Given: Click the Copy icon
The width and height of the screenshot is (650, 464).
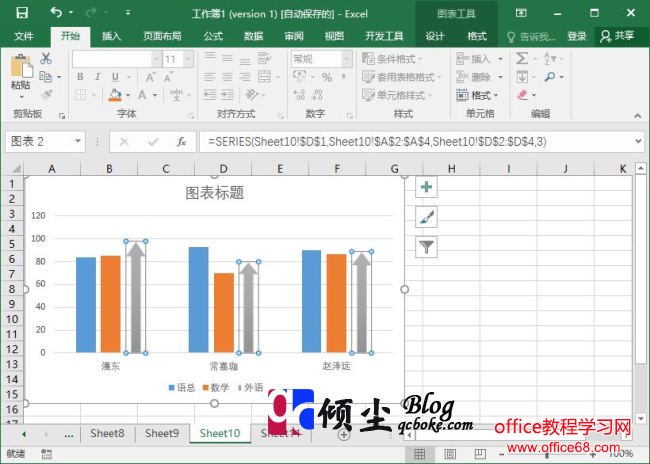Looking at the screenshot, I should click(x=45, y=77).
